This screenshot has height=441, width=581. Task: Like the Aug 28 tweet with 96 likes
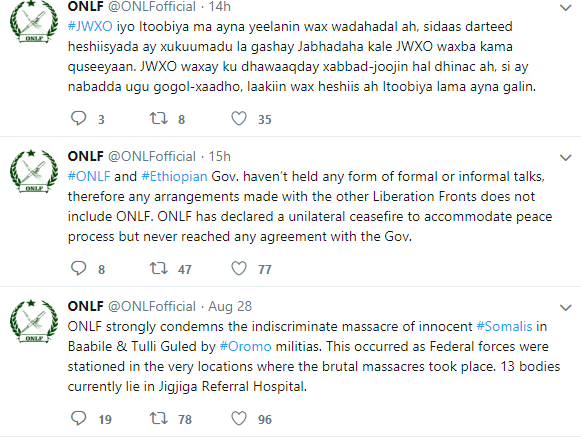point(239,418)
